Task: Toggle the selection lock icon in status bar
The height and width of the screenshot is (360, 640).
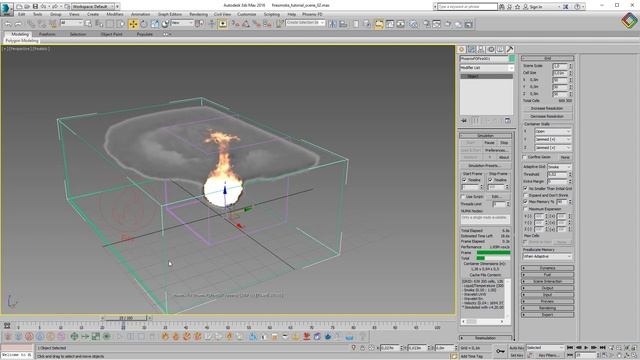Action: [362, 348]
